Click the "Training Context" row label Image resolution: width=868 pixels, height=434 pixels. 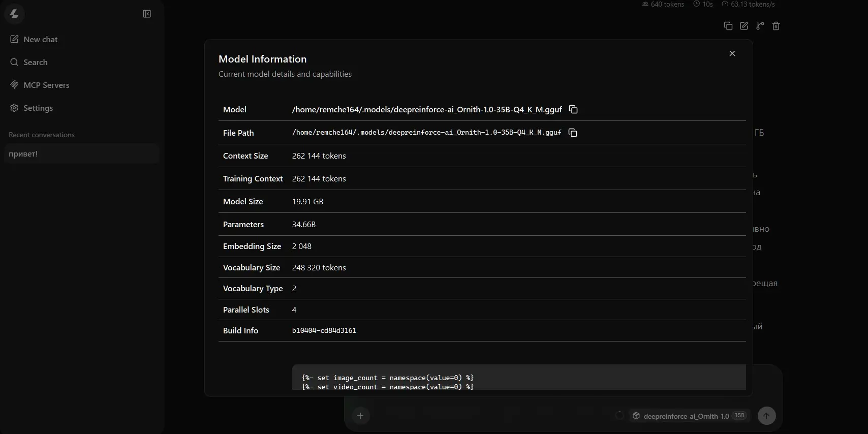point(253,178)
